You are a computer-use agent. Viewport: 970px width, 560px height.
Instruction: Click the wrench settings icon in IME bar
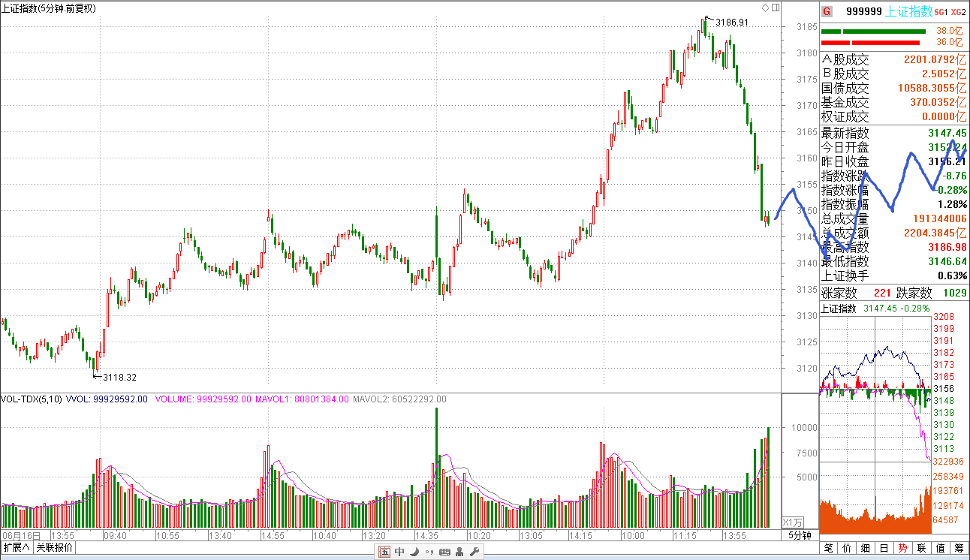(474, 552)
